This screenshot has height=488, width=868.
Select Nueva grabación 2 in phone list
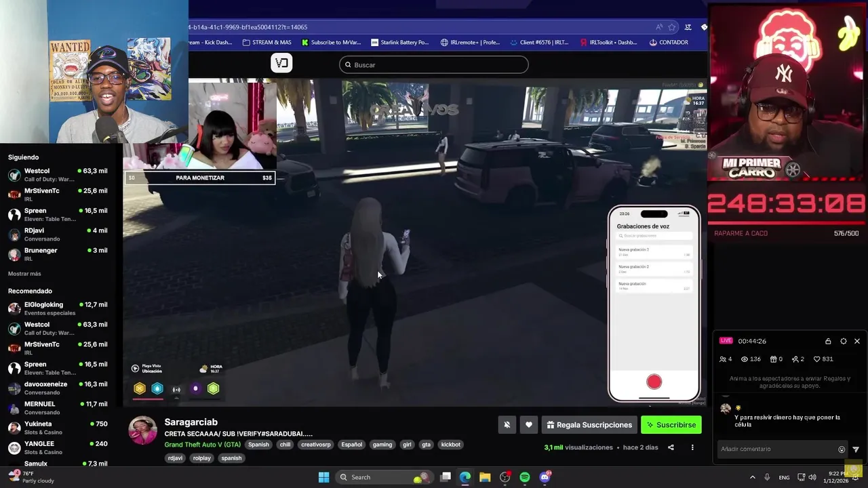654,269
